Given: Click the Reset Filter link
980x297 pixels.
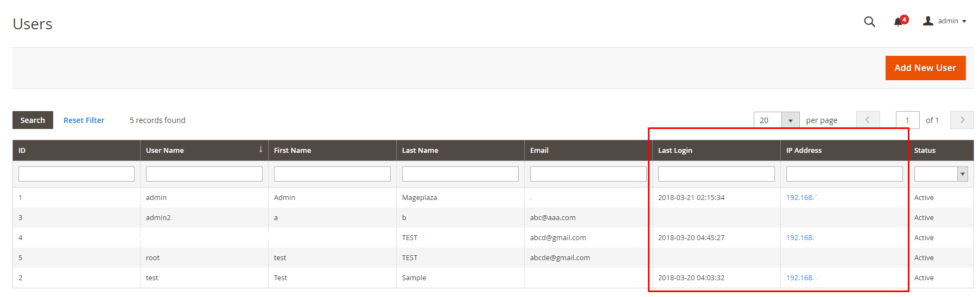Looking at the screenshot, I should pos(84,120).
